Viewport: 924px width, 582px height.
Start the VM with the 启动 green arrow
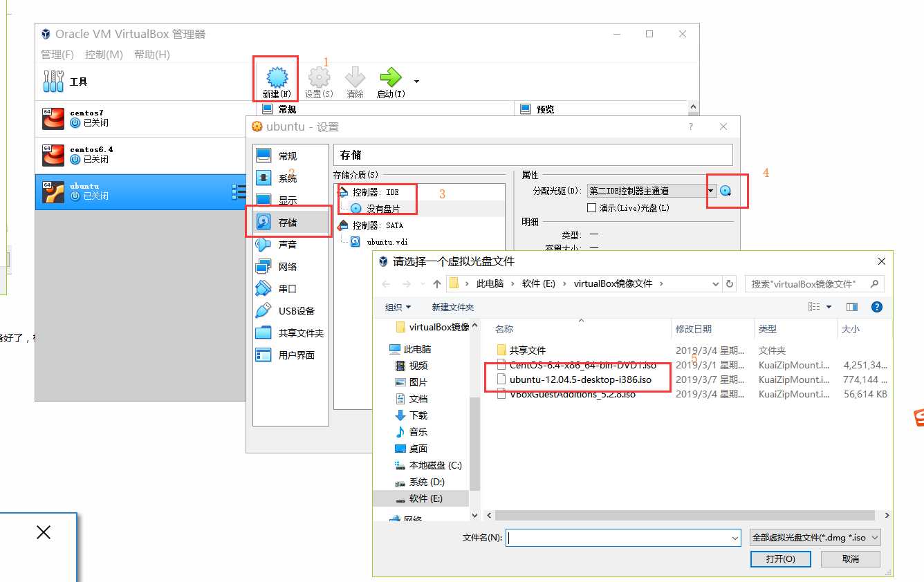coord(391,82)
